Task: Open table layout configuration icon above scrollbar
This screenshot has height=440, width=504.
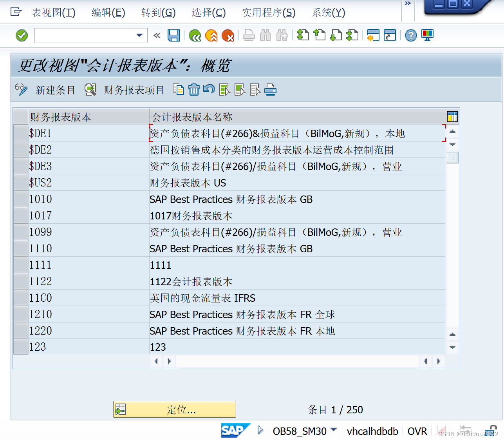Action: coord(452,116)
